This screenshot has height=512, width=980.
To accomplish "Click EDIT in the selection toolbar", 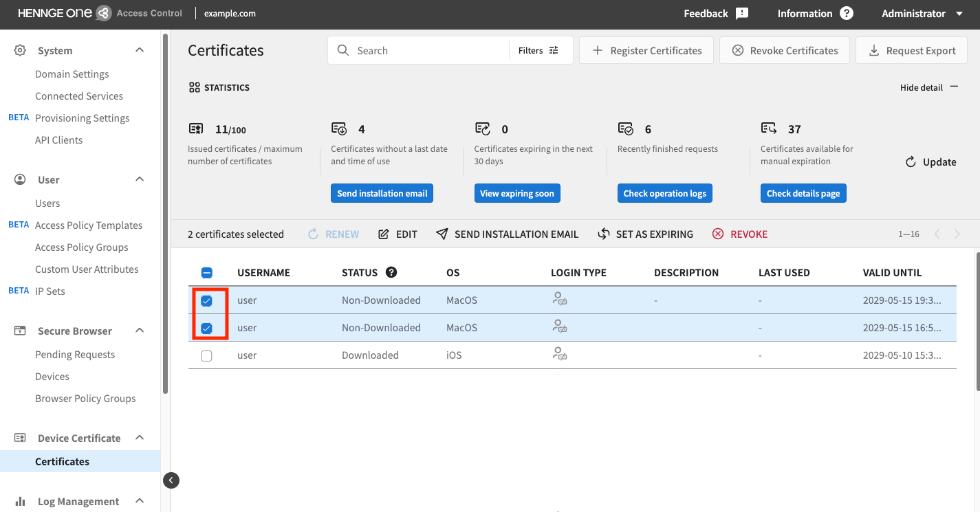I will [398, 234].
